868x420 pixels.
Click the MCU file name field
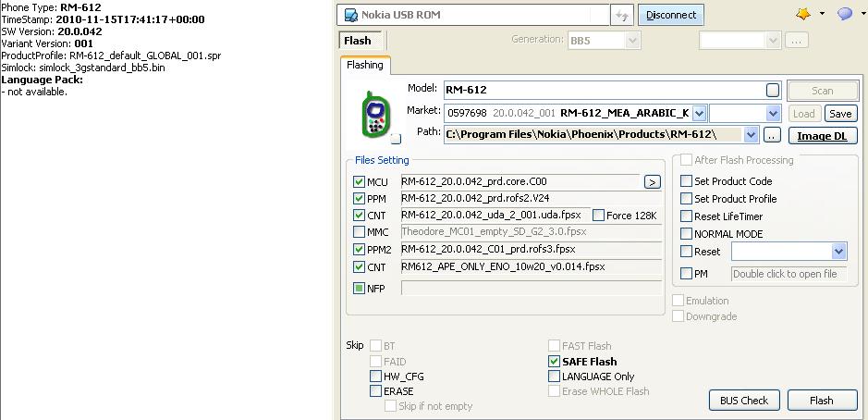520,181
